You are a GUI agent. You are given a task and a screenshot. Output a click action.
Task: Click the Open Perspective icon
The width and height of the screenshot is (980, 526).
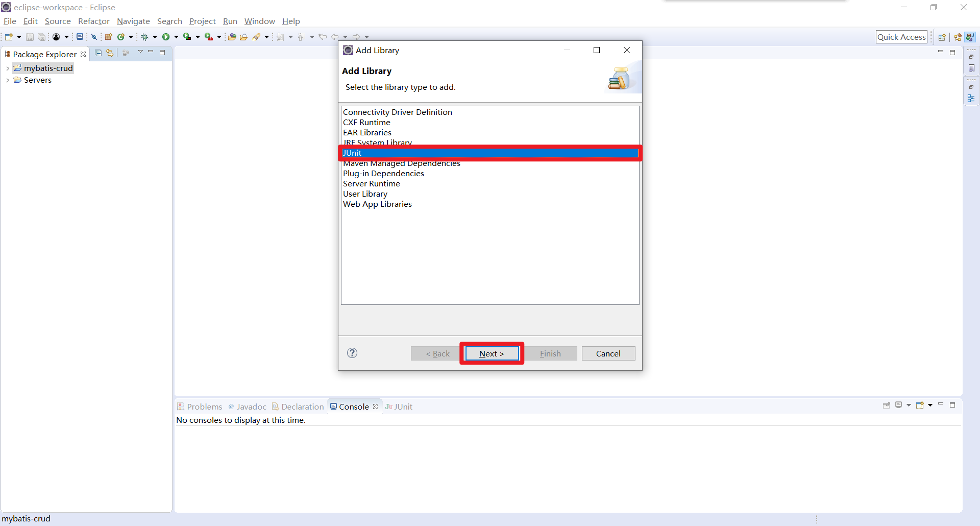tap(942, 37)
